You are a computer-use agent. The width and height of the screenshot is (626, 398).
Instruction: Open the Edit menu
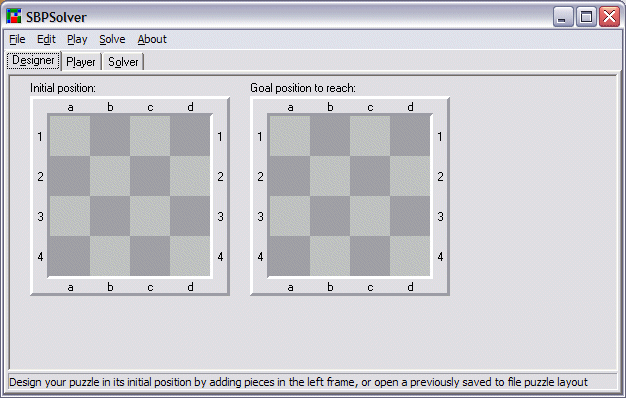(x=46, y=39)
